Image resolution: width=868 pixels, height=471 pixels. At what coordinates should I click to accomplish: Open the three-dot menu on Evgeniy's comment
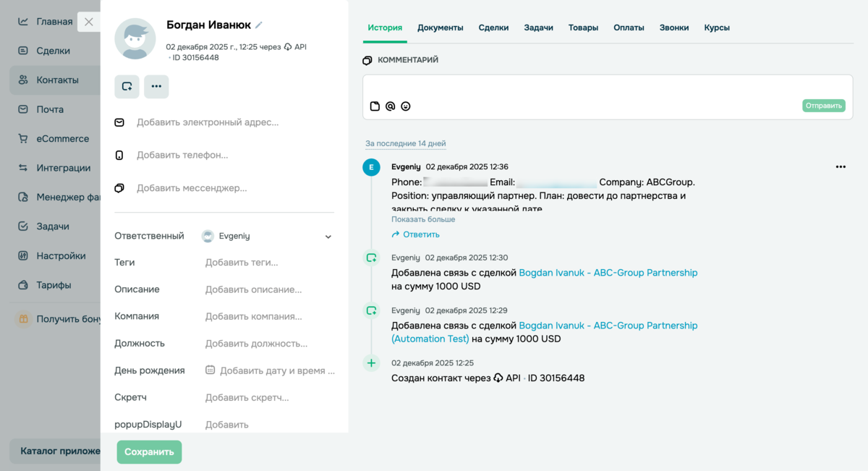pos(841,166)
